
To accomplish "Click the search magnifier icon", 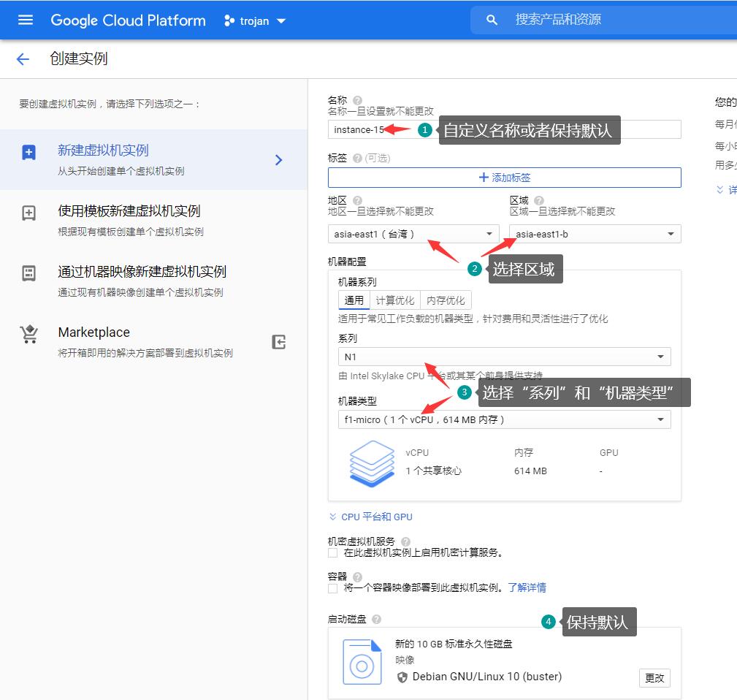I will tap(492, 20).
